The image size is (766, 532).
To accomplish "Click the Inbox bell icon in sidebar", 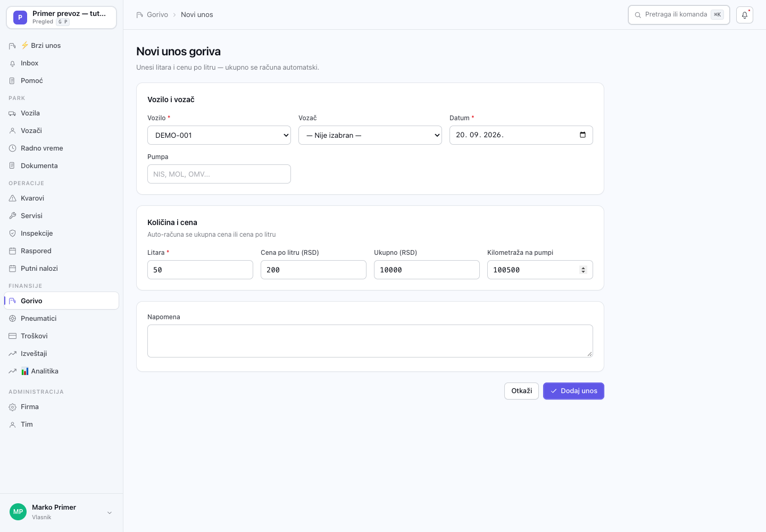I will [12, 63].
